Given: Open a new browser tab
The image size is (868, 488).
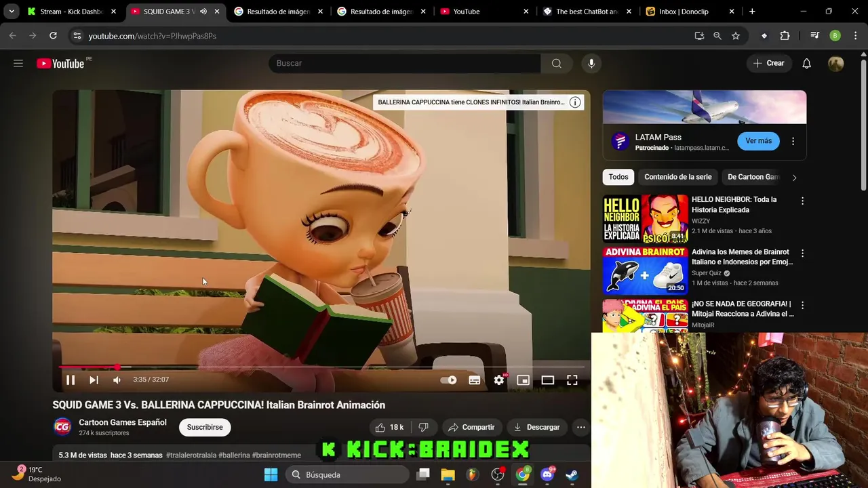Looking at the screenshot, I should pyautogui.click(x=752, y=12).
